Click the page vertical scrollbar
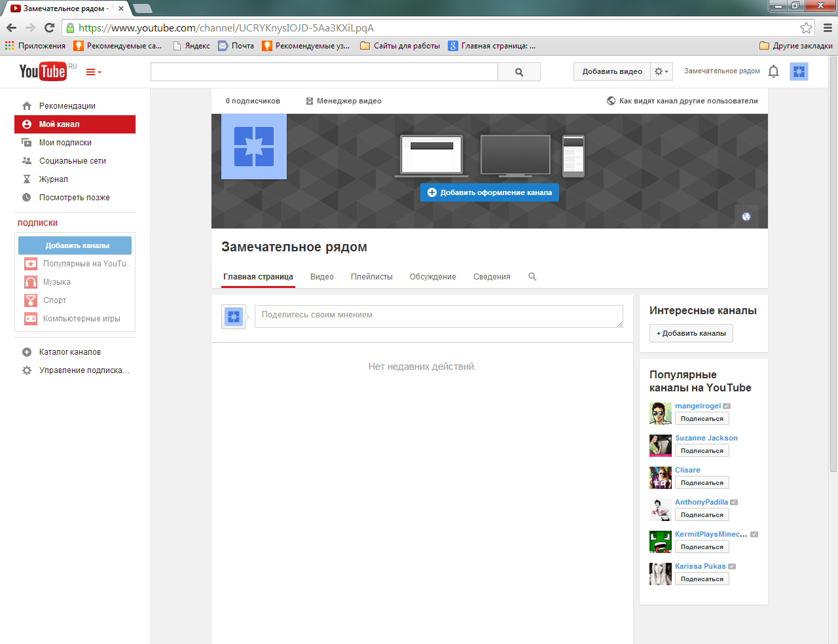The width and height of the screenshot is (838, 644). coord(833,264)
